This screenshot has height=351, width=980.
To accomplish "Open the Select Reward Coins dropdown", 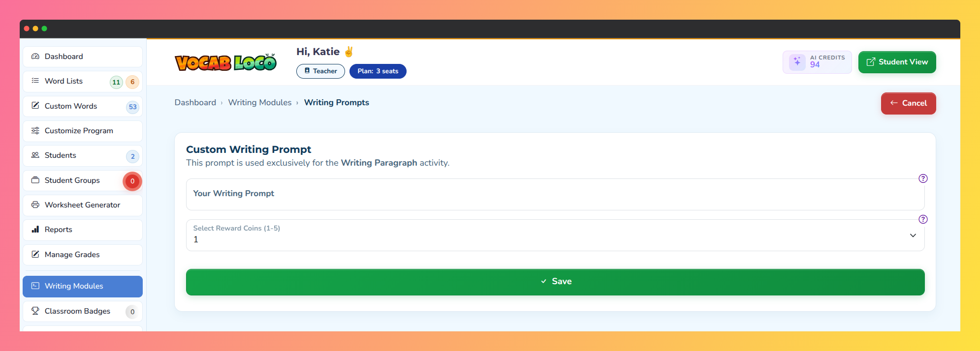I will (555, 235).
